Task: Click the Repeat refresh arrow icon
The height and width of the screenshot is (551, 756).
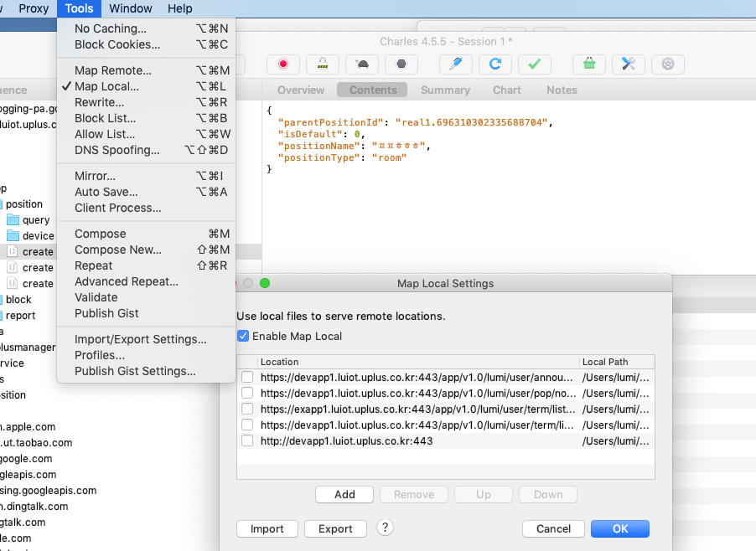Action: point(495,64)
